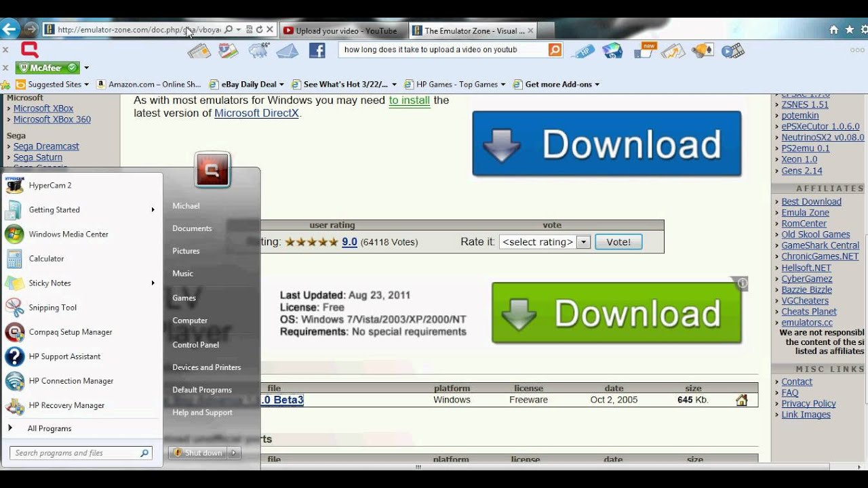Open the browser Home icon
Screen dimensions: 868x488
[833, 30]
